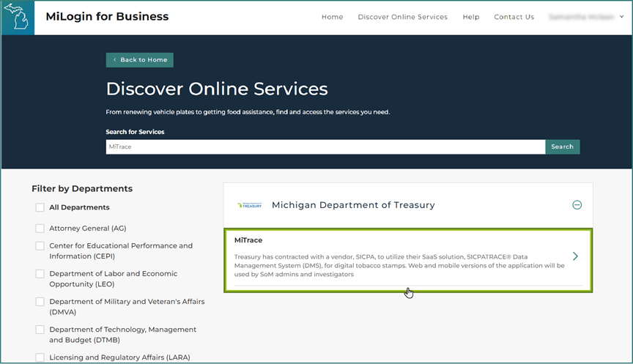Click the Discover Online Services page heading
633x364 pixels.
point(217,89)
